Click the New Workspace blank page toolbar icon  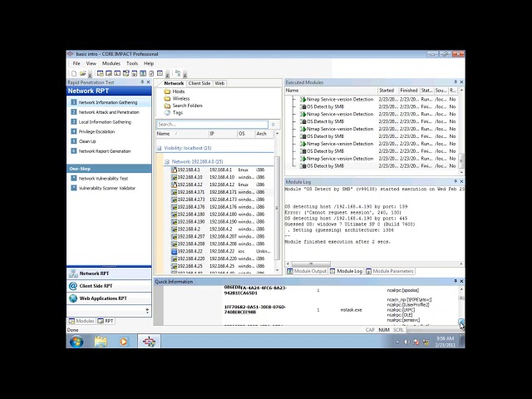[x=74, y=73]
